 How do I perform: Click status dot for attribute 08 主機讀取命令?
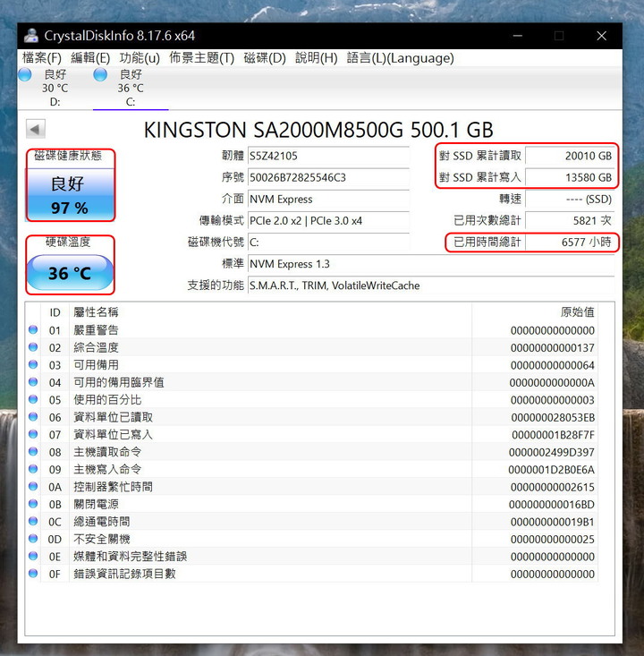pos(33,451)
